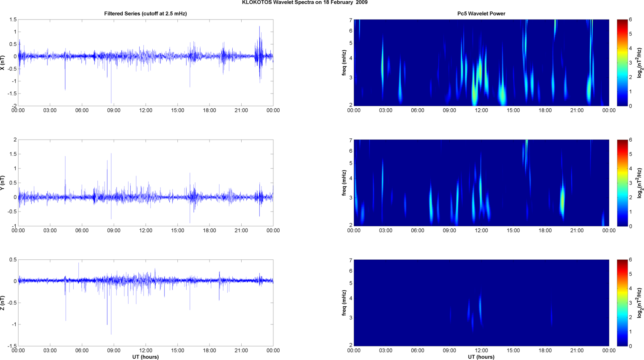Select the X component Pc5 wavelet spectrogram

(481, 63)
